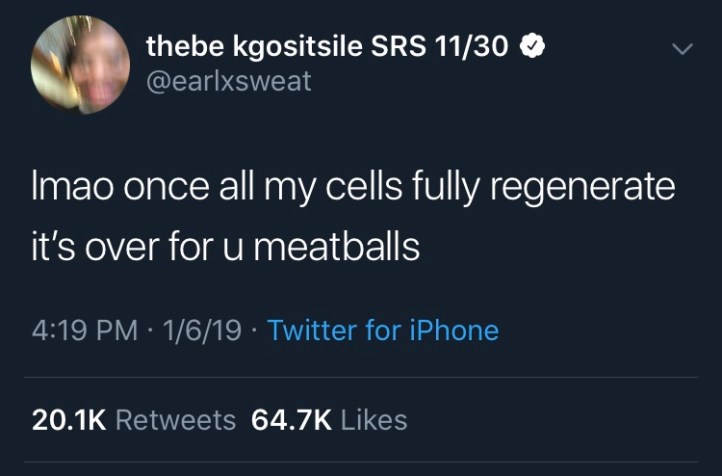Screen dimensions: 722x476
Task: Click the 4:19 PM timestamp
Action: (x=76, y=330)
